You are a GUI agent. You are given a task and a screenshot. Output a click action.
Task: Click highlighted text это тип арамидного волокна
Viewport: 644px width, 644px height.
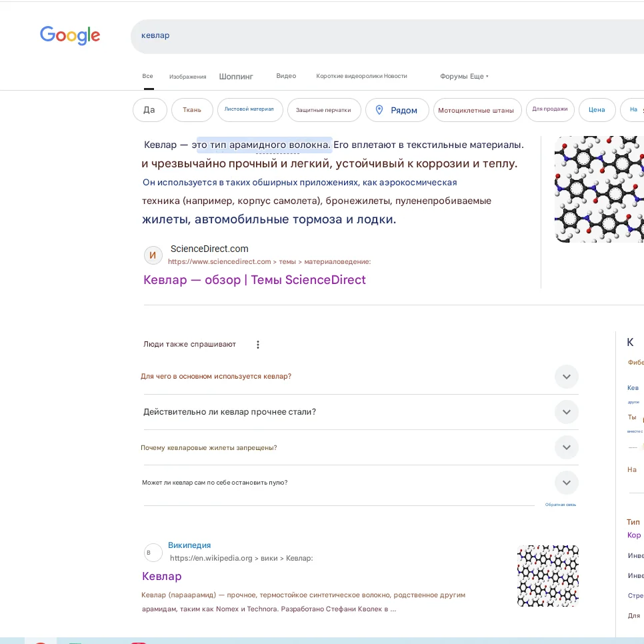point(261,145)
